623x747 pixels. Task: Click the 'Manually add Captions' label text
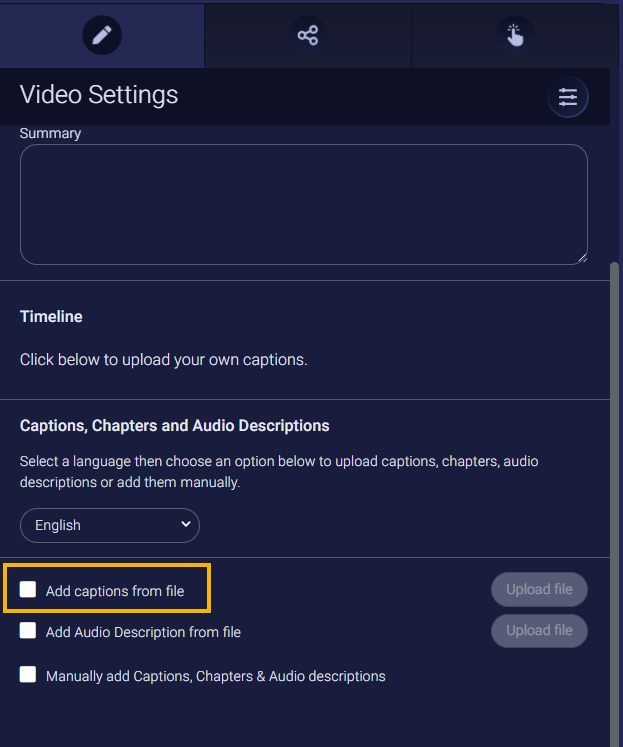(x=215, y=676)
